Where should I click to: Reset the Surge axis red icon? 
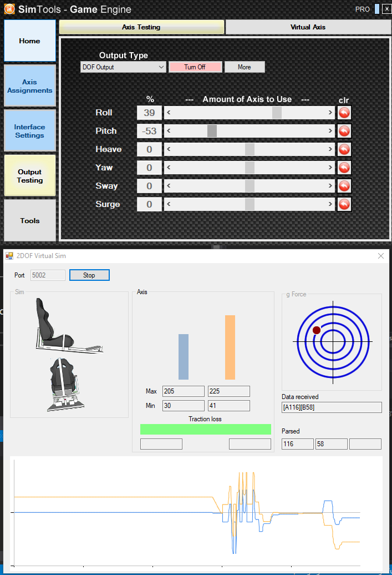[x=344, y=204]
